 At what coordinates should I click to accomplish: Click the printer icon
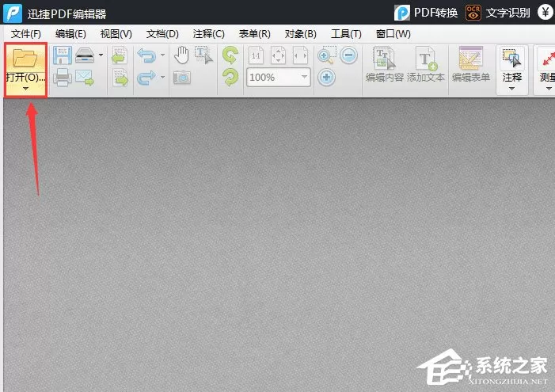63,78
